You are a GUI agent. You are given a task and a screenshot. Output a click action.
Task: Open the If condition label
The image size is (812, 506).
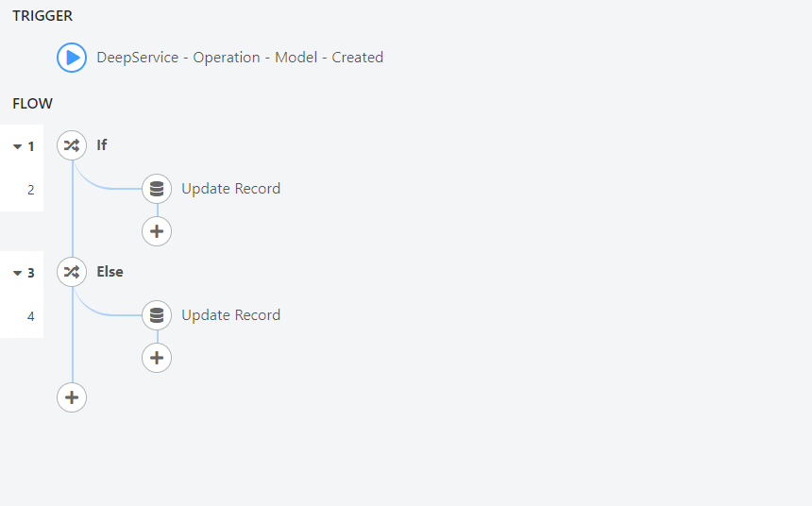tap(102, 145)
